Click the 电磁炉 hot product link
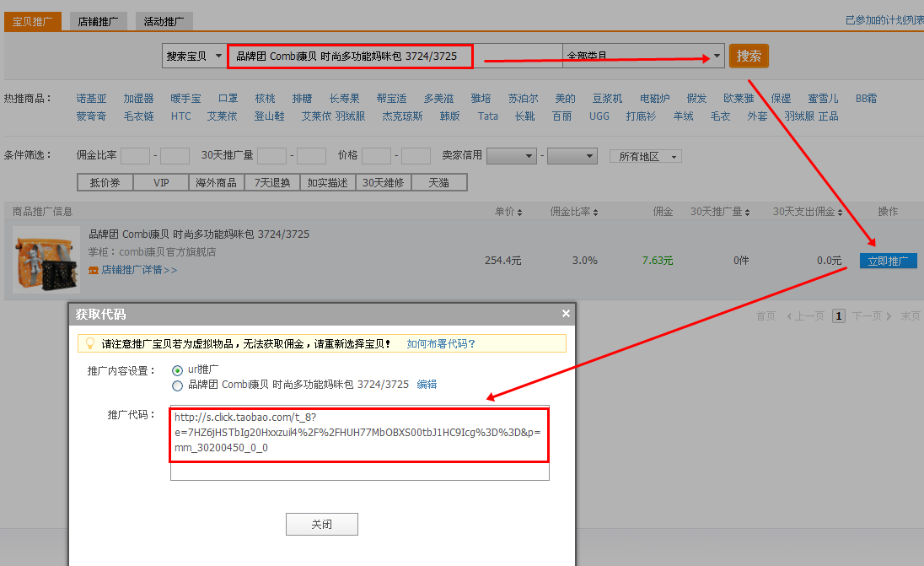The image size is (924, 566). click(x=655, y=99)
